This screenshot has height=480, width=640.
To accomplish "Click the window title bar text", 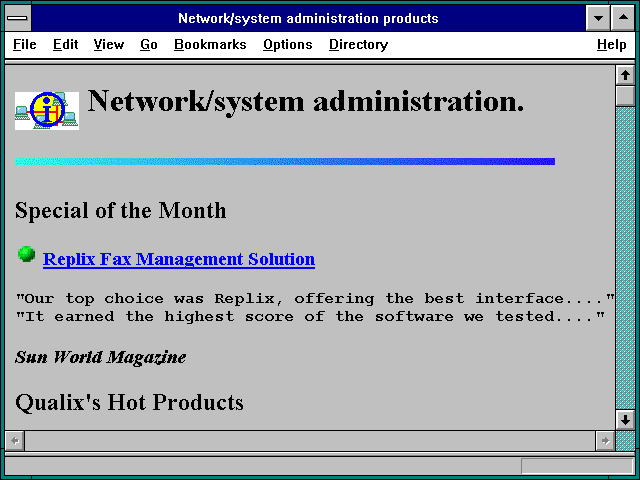I will coord(308,18).
